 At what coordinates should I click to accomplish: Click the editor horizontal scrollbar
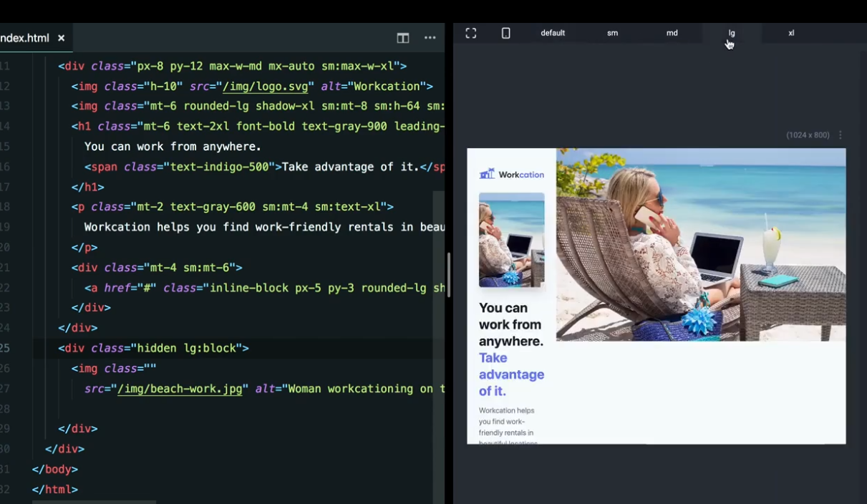[94, 502]
